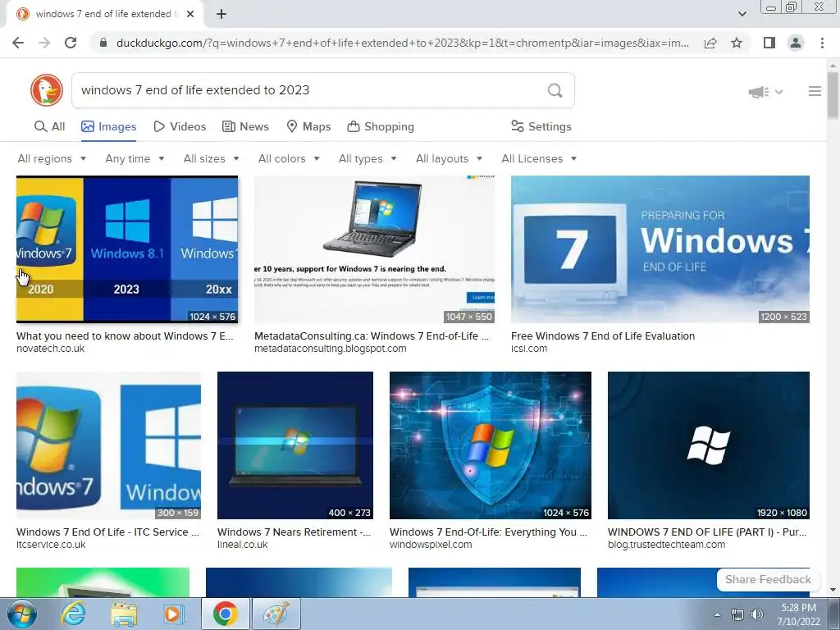
Task: Click the browser forward arrow
Action: click(x=44, y=43)
